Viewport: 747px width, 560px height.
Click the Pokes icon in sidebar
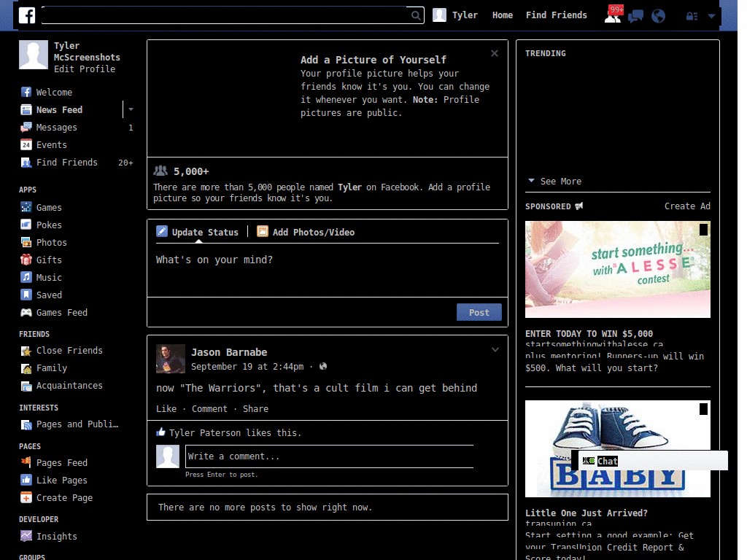point(26,225)
